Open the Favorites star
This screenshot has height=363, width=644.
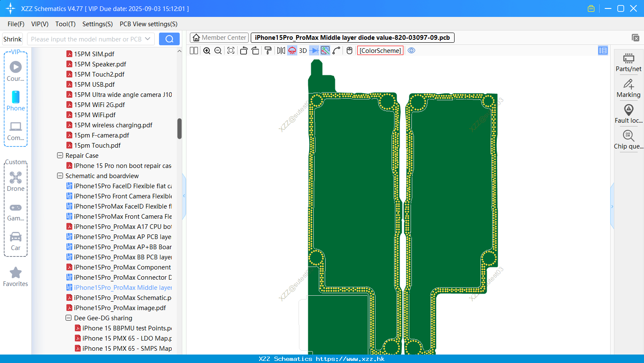point(16,277)
